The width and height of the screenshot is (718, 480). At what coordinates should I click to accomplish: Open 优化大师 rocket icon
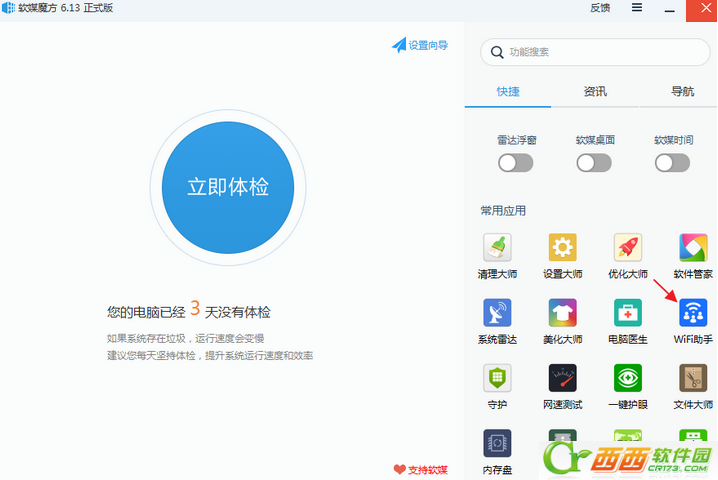pos(628,248)
